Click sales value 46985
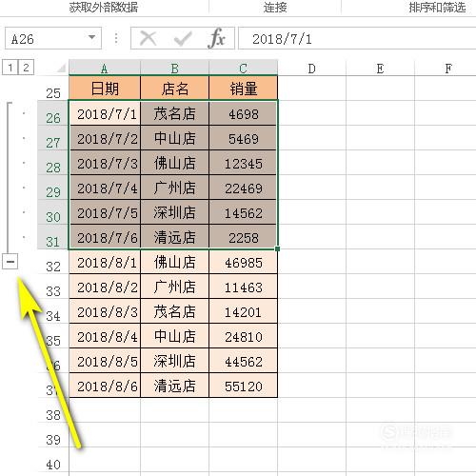The width and height of the screenshot is (476, 476). click(x=243, y=262)
